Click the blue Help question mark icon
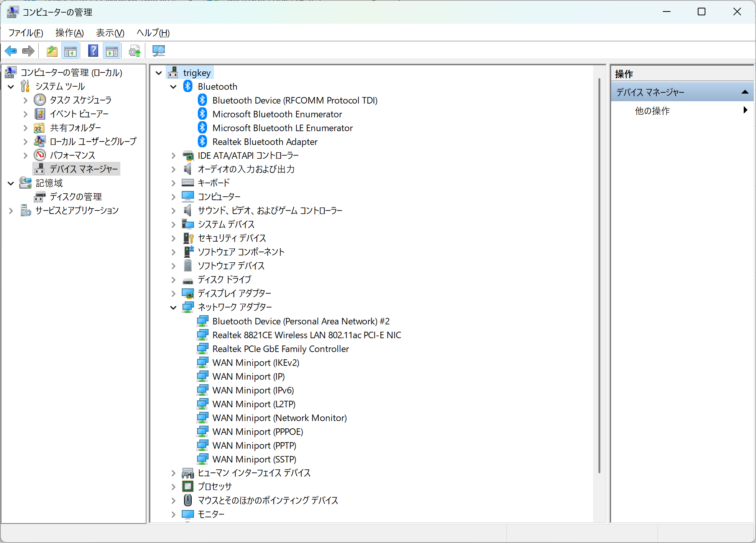 tap(93, 51)
